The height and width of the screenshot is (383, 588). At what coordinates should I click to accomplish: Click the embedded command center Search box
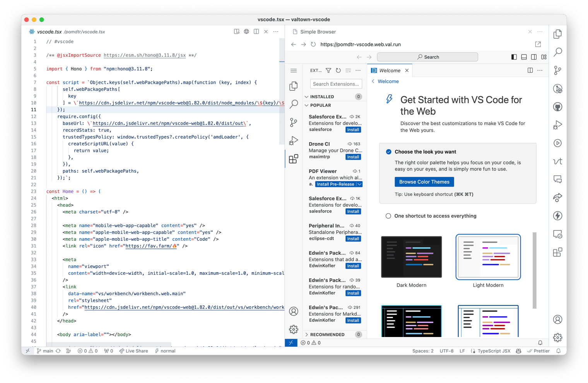(x=427, y=57)
